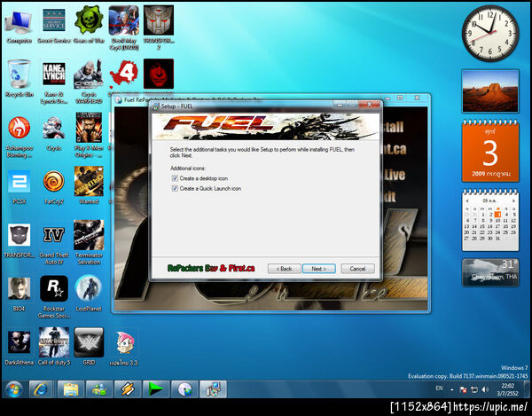Open the Windows Start menu orb
Viewport: 532px width, 416px height.
click(14, 389)
